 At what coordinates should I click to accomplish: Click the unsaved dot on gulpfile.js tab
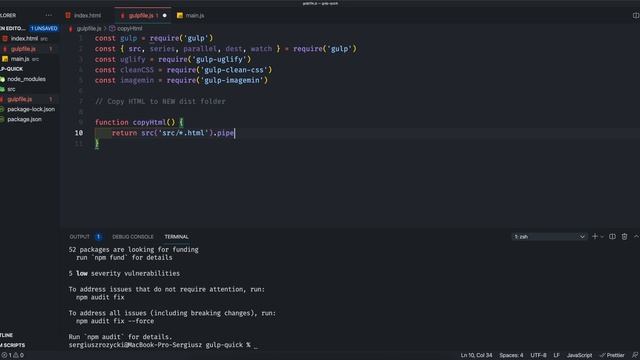(x=164, y=16)
